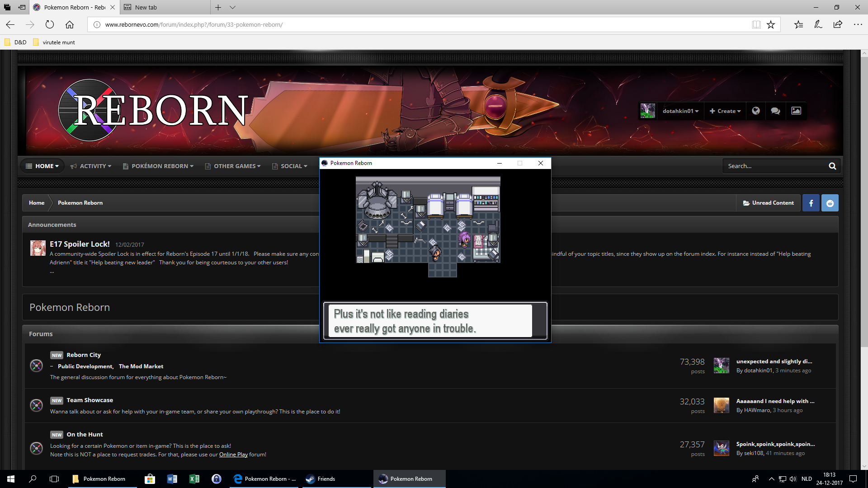Open Windows taskbar search

(33, 479)
